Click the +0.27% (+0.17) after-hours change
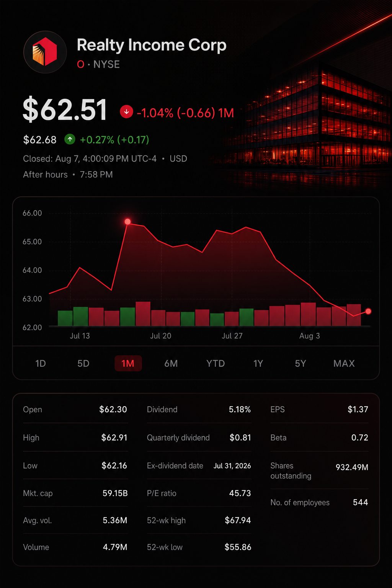The height and width of the screenshot is (588, 392). [x=114, y=140]
